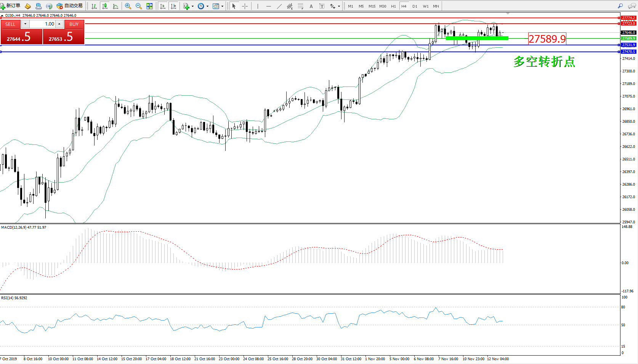The image size is (638, 364).
Task: Toggle chart auto scroll
Action: (163, 6)
